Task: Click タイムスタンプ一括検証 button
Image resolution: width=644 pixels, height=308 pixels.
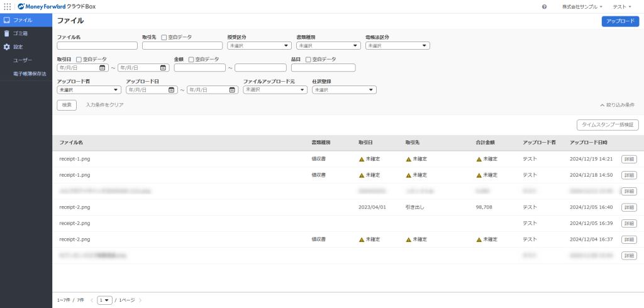Action: click(x=608, y=125)
